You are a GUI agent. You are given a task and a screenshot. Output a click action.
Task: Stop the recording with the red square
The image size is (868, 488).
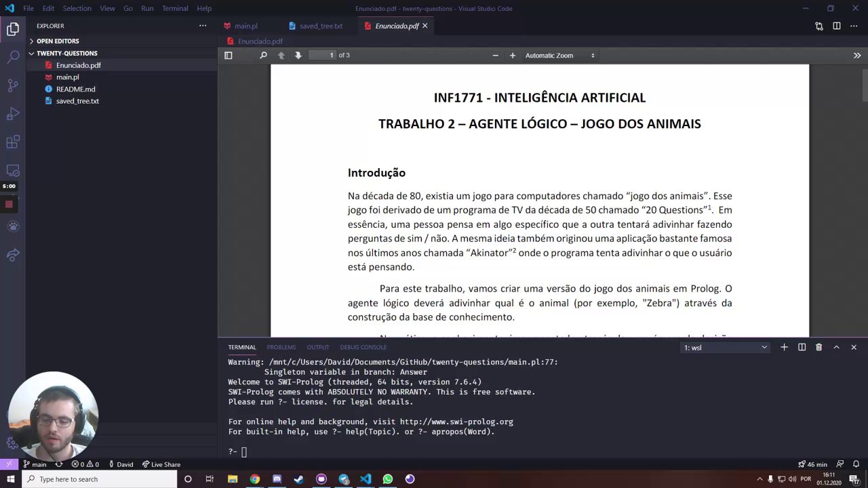[9, 204]
